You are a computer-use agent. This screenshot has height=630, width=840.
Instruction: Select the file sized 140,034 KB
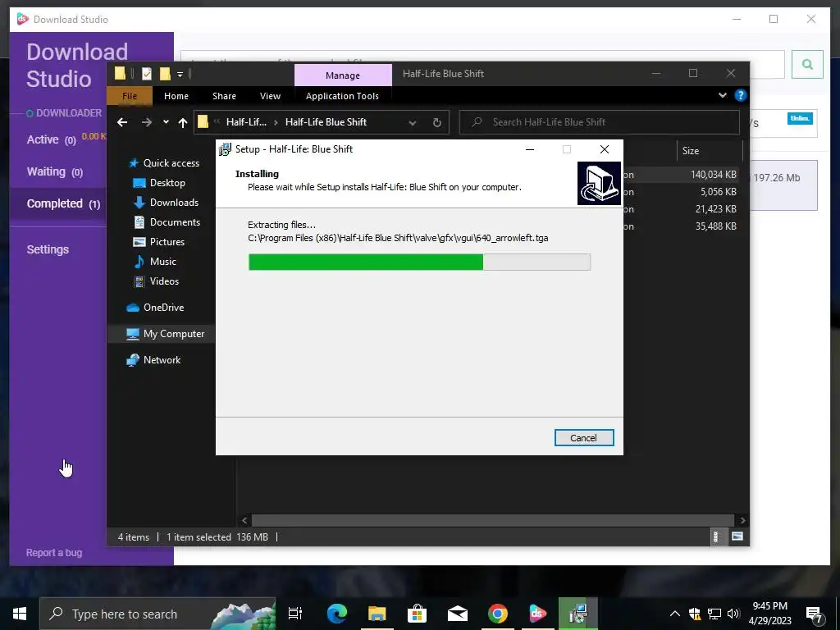[x=714, y=175]
